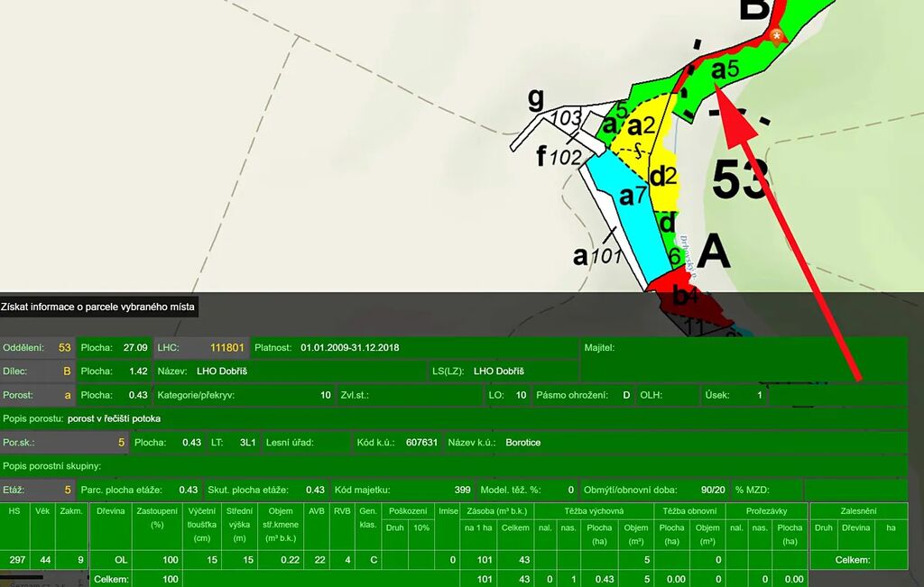Image resolution: width=924 pixels, height=587 pixels.
Task: Click Kód k.ú. value 607631
Action: point(421,443)
